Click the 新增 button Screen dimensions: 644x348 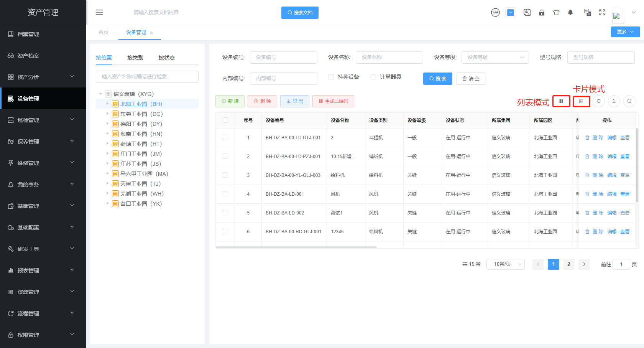coord(230,101)
